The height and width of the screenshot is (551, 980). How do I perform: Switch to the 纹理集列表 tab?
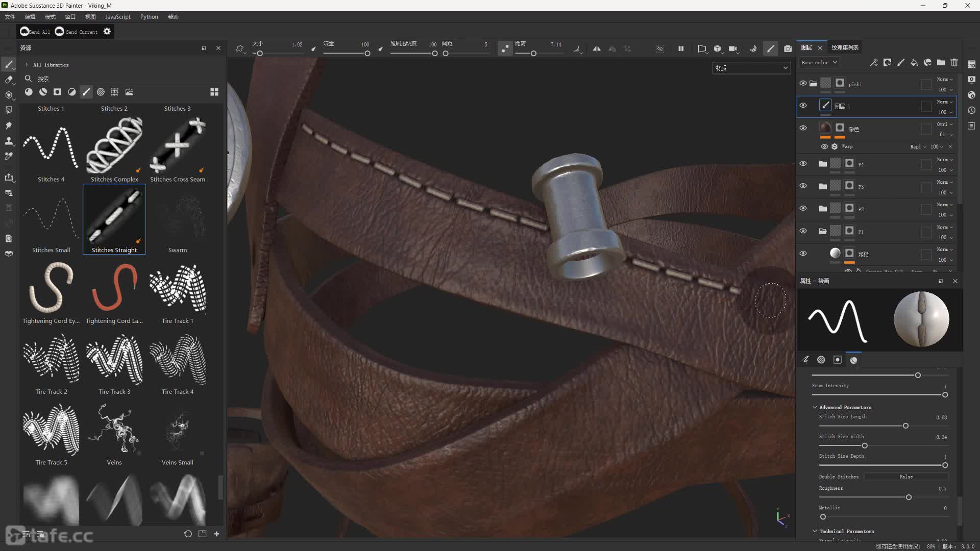point(845,47)
